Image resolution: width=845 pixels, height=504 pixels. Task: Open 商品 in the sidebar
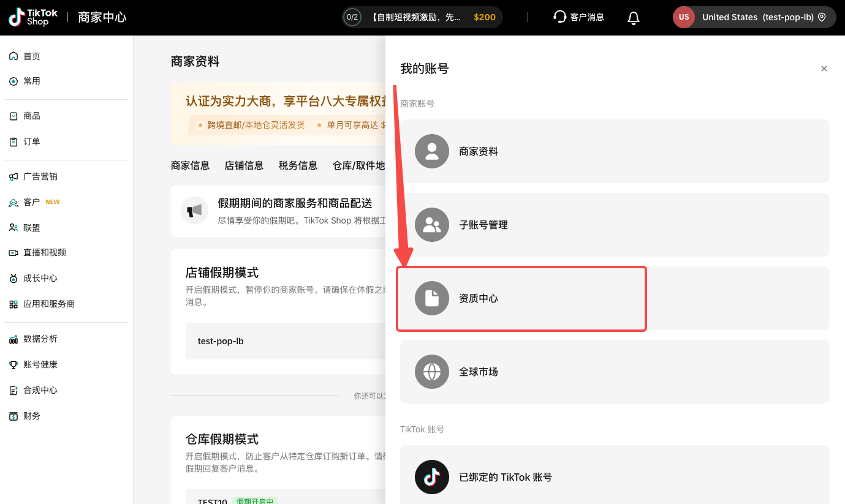(x=32, y=116)
